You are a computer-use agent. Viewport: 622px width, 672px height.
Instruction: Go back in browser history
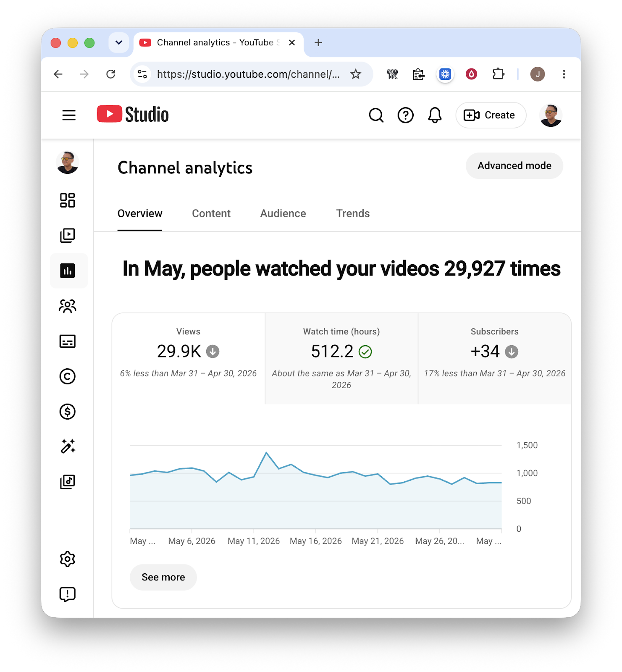point(58,74)
